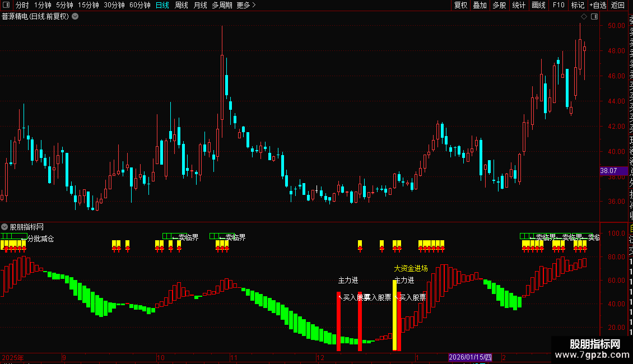The image size is (633, 364).
Task: Click the 大资金进场 signal label
Action: coord(411,268)
